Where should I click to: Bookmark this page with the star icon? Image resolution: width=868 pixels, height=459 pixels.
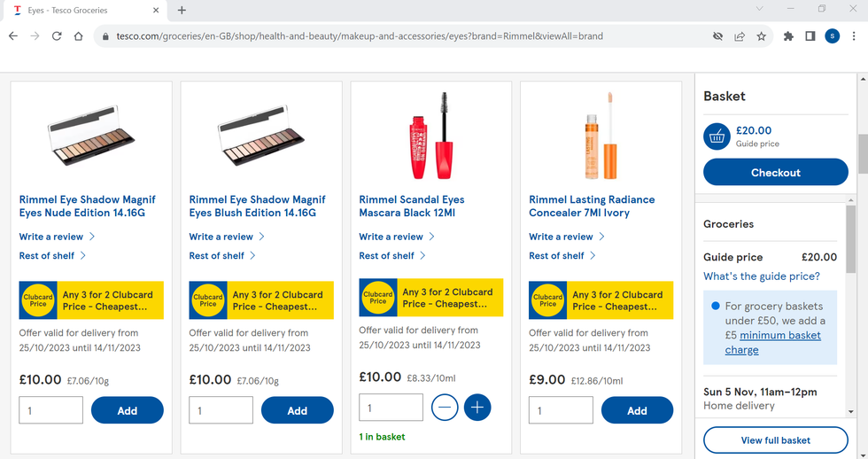[x=761, y=36]
